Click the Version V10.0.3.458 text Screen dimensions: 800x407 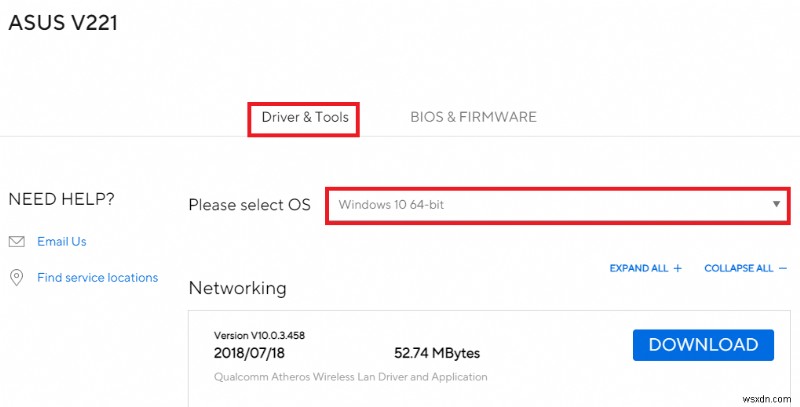(x=258, y=335)
